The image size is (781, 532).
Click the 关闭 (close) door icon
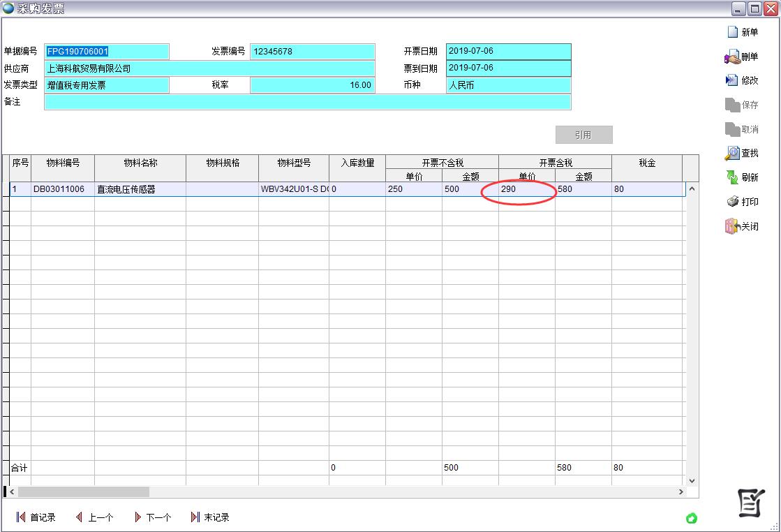(732, 226)
